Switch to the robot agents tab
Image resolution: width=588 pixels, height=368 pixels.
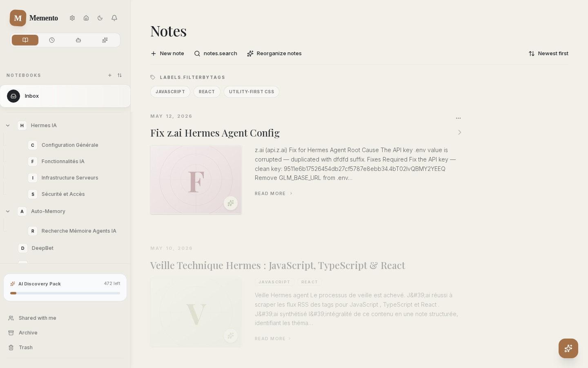point(78,40)
